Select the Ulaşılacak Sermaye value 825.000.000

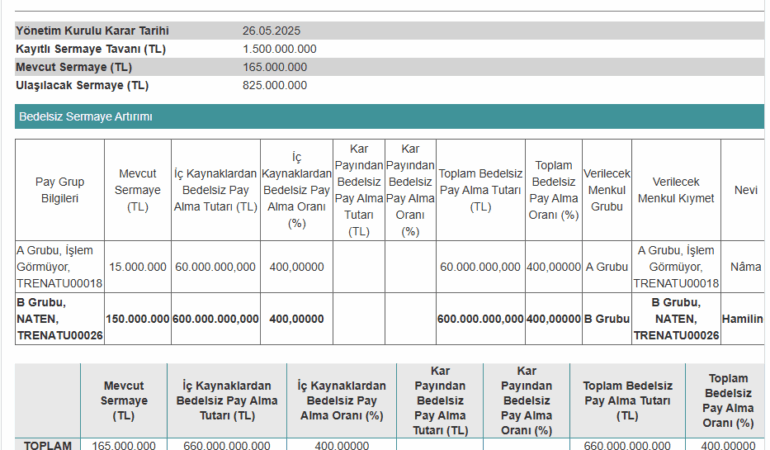tap(275, 85)
